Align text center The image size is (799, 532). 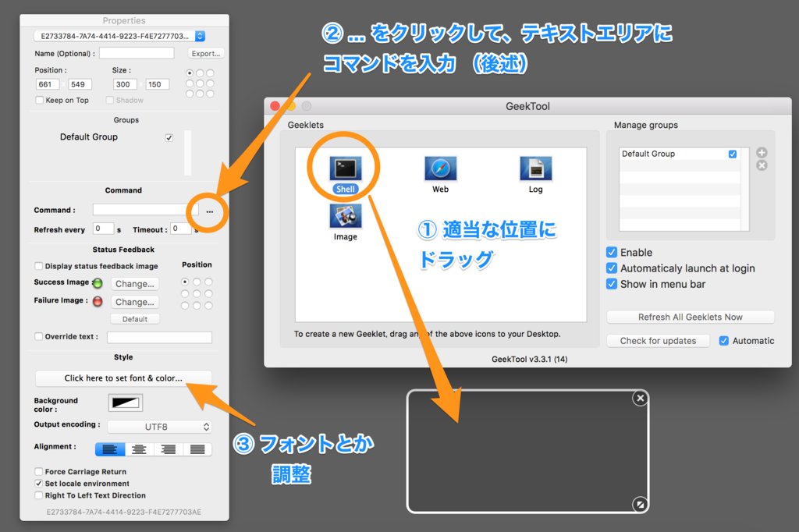pyautogui.click(x=139, y=449)
